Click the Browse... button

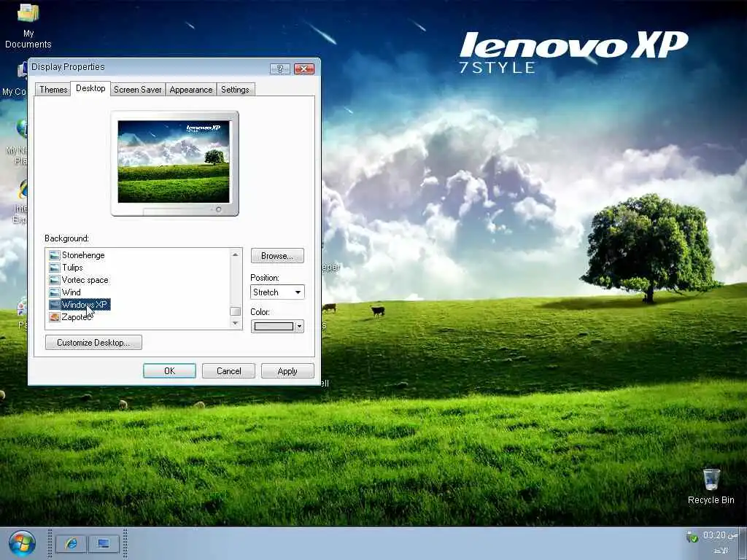pos(277,256)
